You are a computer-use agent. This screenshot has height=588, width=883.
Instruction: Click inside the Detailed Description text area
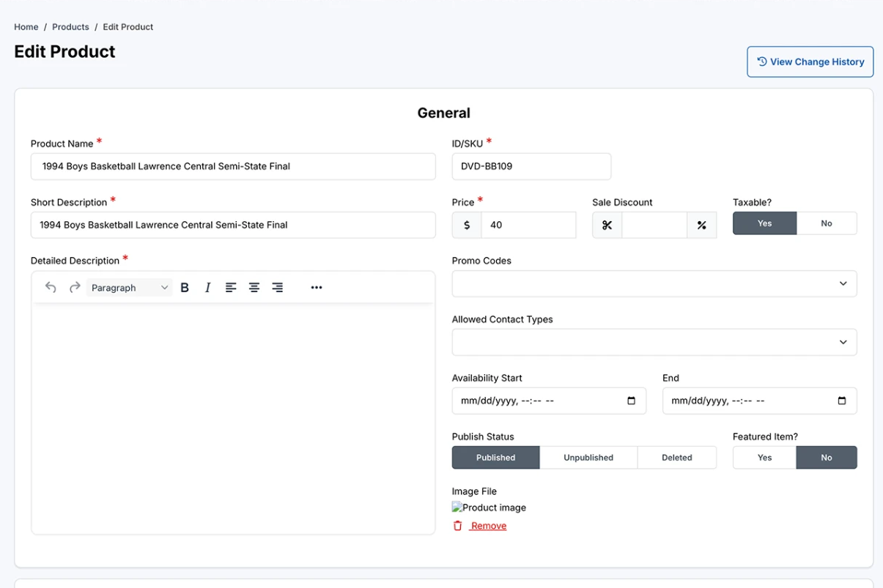pyautogui.click(x=233, y=417)
